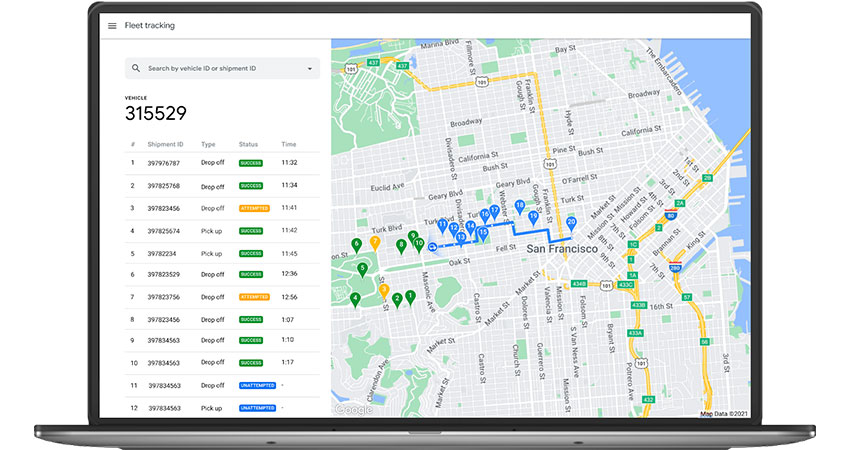The image size is (850, 450).
Task: Click ATTEMPTED status in the 11:41 row
Action: coord(254,208)
